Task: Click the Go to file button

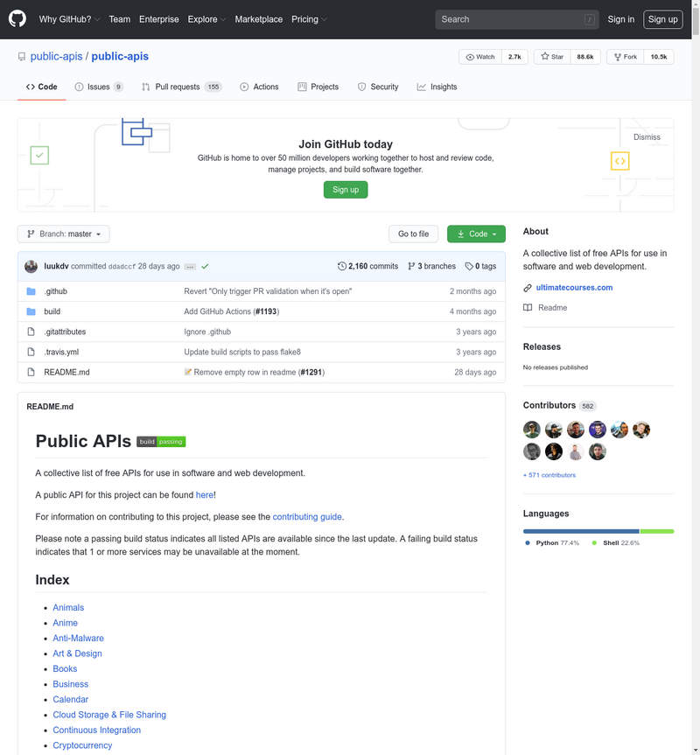Action: 414,234
